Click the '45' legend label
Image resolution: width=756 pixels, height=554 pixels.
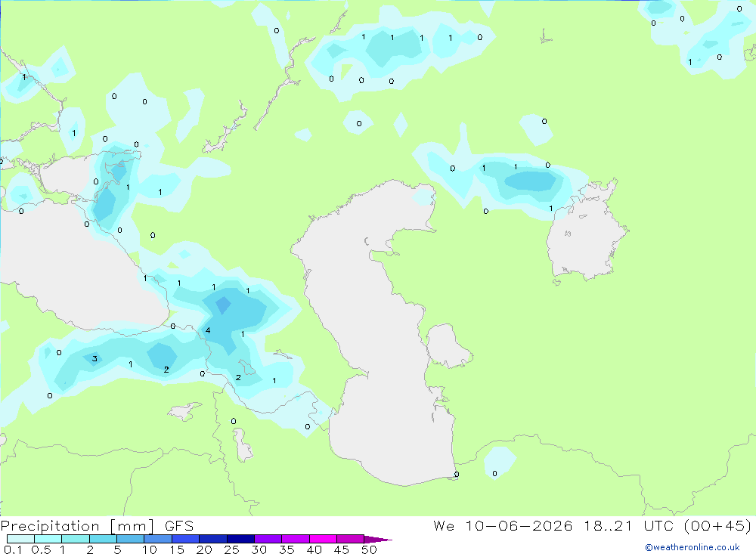click(342, 549)
